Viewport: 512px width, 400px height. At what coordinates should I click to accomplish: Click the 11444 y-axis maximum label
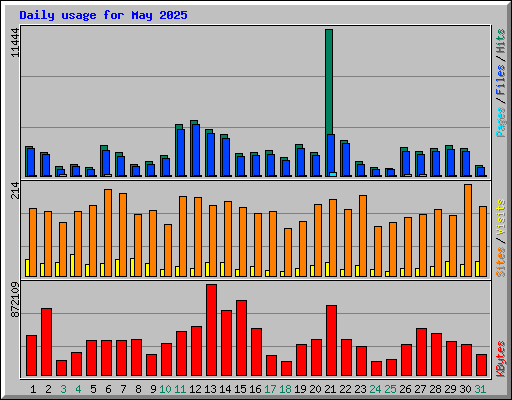point(15,42)
